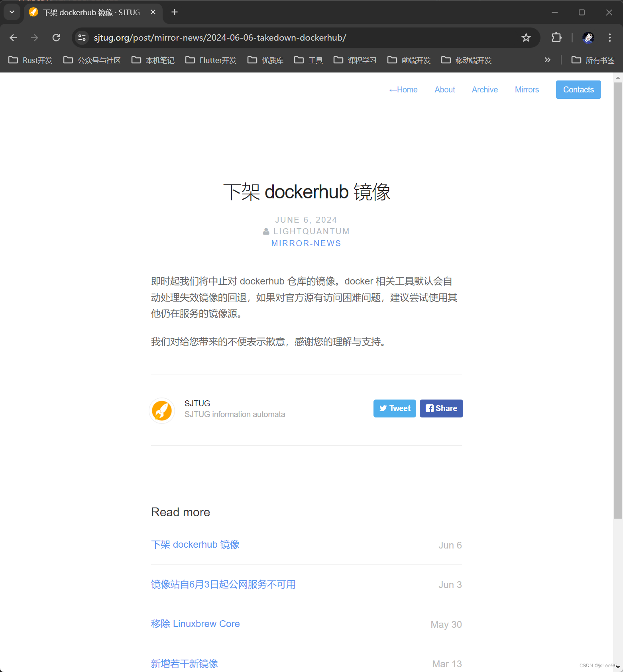Open the Rust开发 bookmark folder
The width and height of the screenshot is (623, 672).
[x=30, y=60]
